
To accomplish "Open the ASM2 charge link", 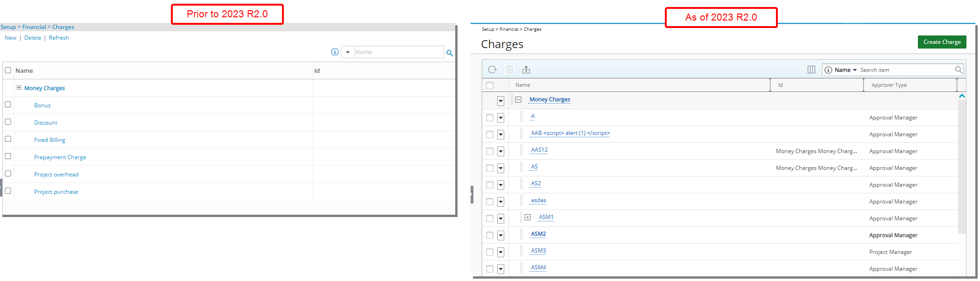I will tap(538, 234).
